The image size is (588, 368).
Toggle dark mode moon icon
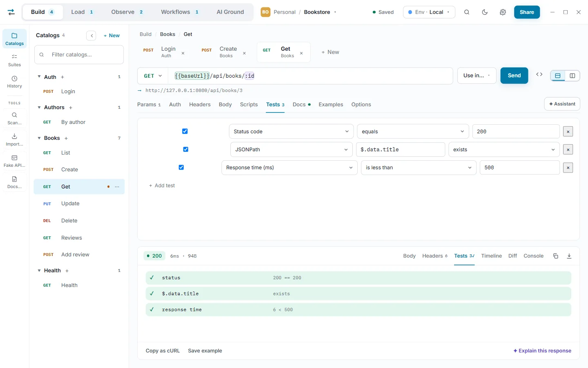[485, 12]
